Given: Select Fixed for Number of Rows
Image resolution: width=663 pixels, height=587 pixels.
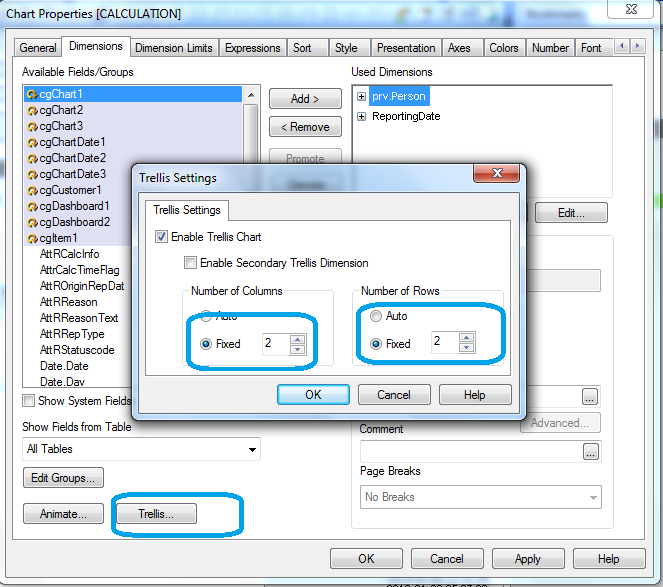Looking at the screenshot, I should click(x=375, y=344).
